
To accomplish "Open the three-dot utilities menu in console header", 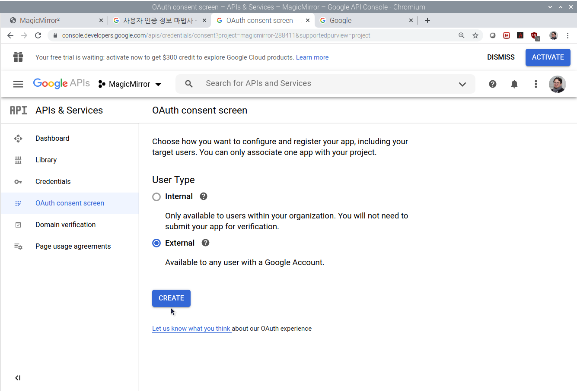I will [x=536, y=84].
